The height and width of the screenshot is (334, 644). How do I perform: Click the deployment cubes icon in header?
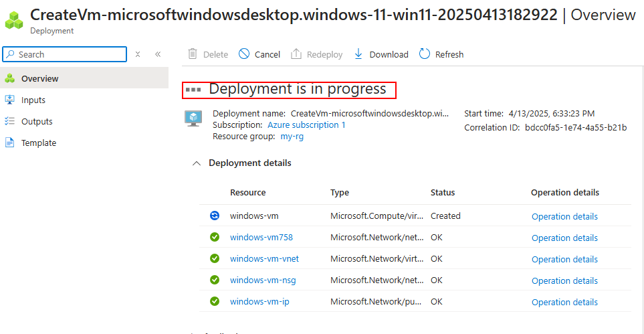[x=14, y=19]
